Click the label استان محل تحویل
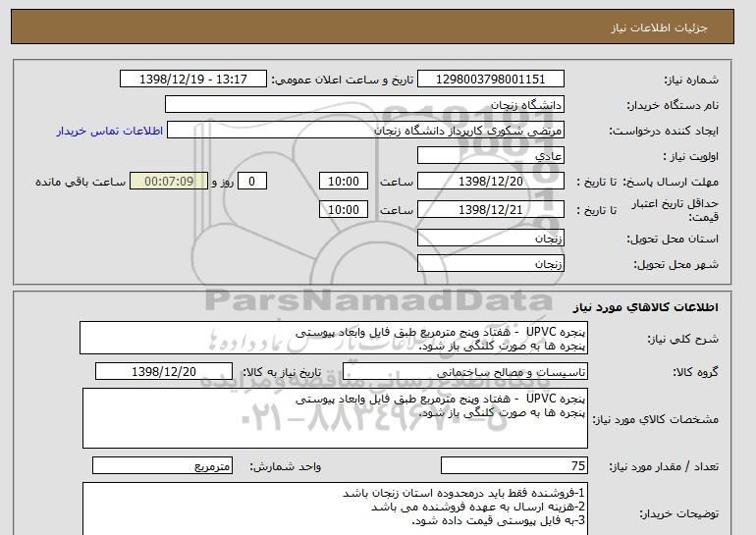The height and width of the screenshot is (535, 756). coord(673,239)
